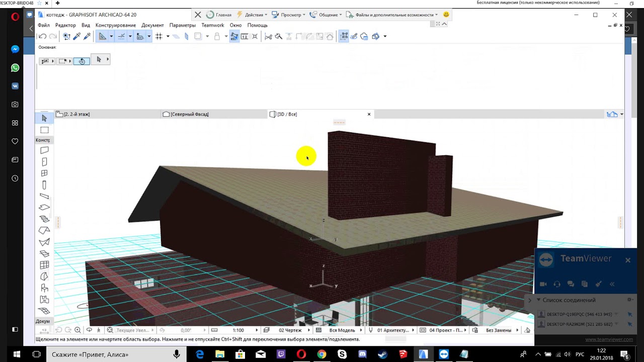
Task: Select the Arrow tool in the toolbox
Action: (x=44, y=118)
